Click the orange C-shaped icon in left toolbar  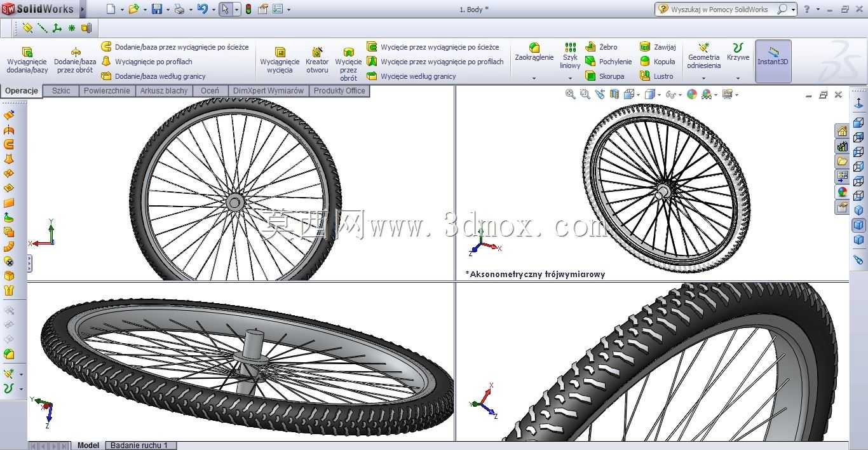tap(9, 144)
